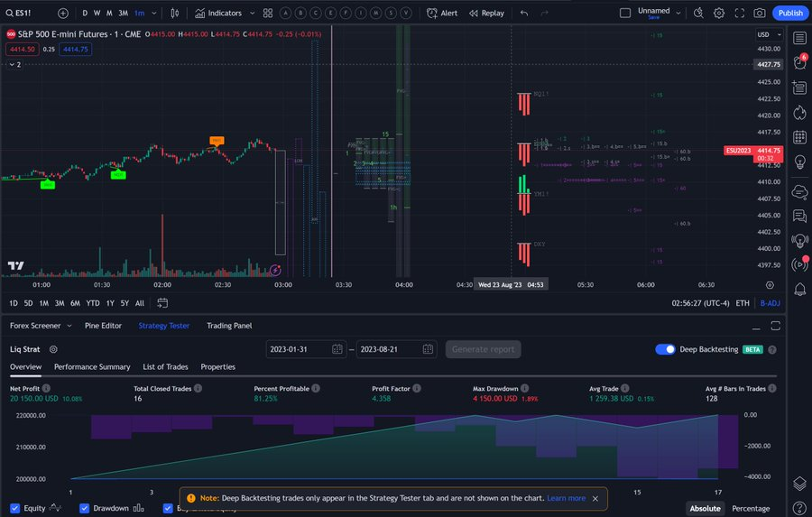Open the timezone clock 02:56:27 (UTC-4)

(700, 303)
